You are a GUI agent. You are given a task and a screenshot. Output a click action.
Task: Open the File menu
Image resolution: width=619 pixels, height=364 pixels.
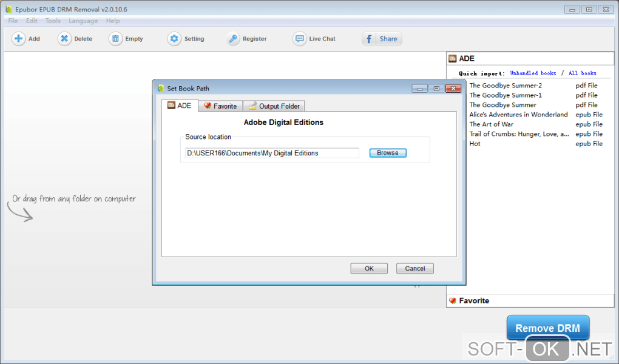click(x=13, y=21)
